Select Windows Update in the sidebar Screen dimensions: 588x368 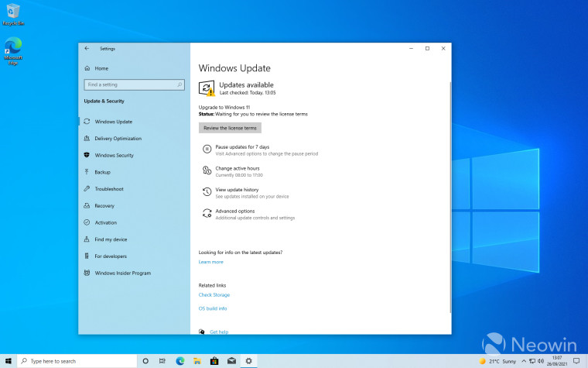pyautogui.click(x=113, y=122)
